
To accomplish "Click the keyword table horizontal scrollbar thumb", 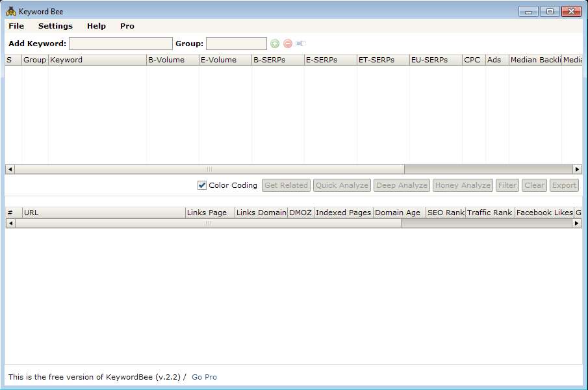I will 209,169.
